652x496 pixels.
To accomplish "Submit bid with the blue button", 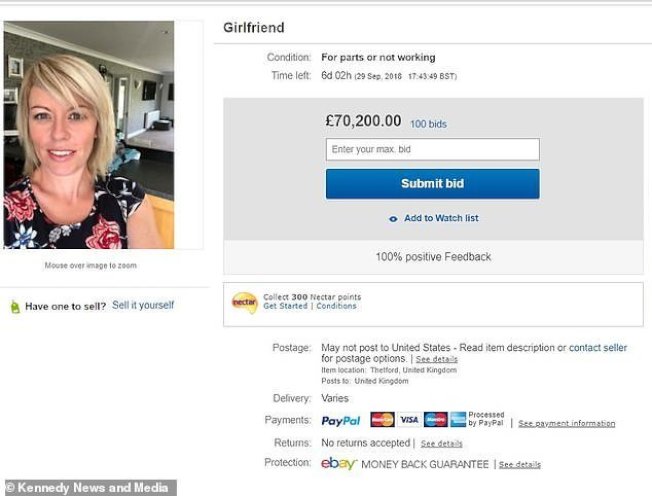I will (x=432, y=184).
